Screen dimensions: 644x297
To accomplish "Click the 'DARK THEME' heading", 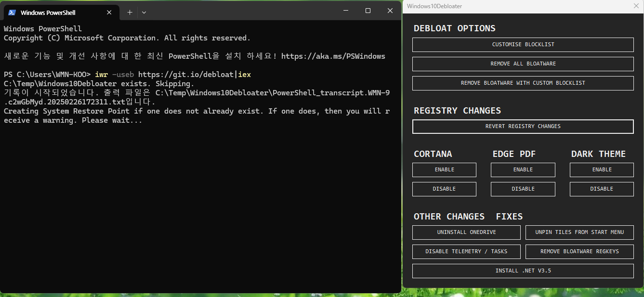I will pyautogui.click(x=598, y=154).
